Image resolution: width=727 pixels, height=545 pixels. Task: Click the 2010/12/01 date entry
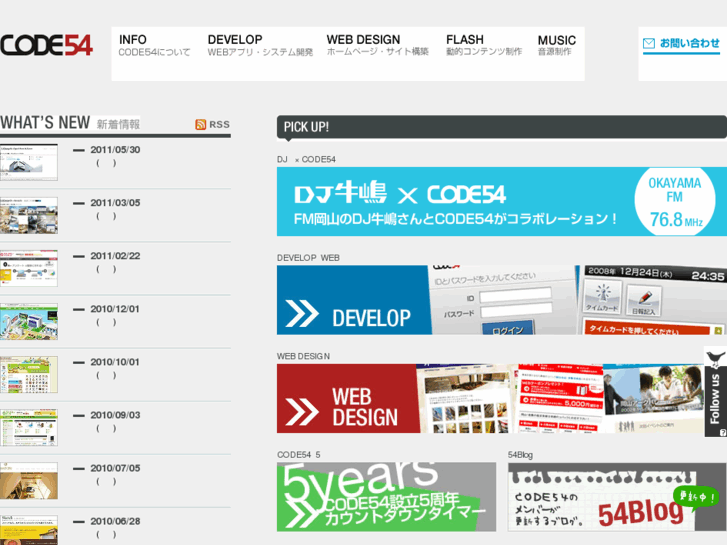[x=115, y=309]
